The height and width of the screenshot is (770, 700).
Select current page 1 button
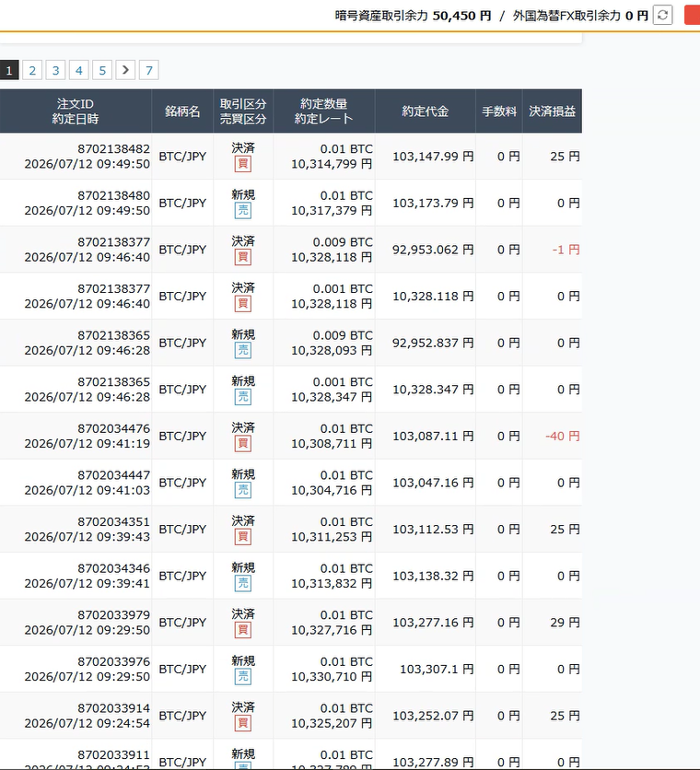pyautogui.click(x=9, y=70)
